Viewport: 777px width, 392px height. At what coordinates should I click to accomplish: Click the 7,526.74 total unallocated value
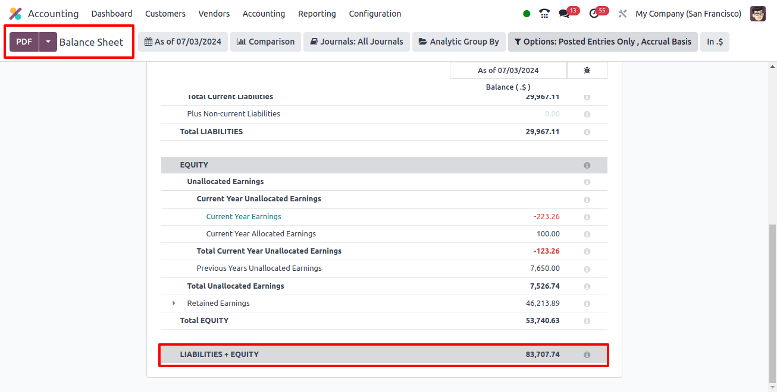pos(545,285)
